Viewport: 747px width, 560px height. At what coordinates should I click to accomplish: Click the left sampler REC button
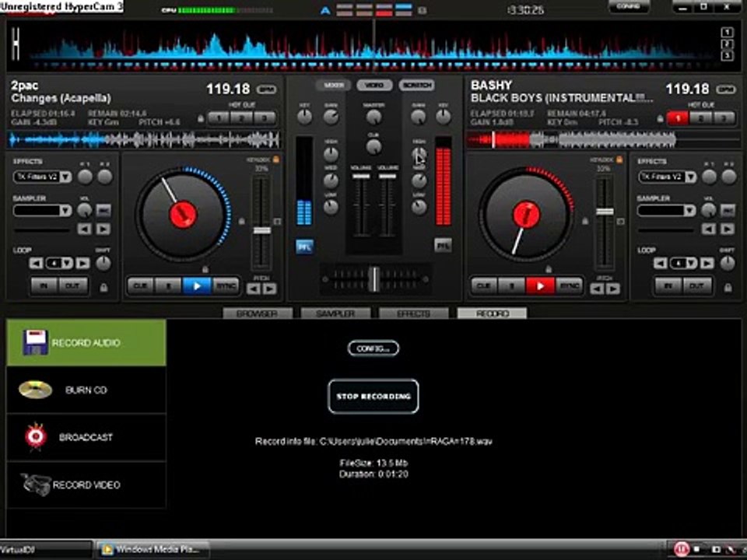point(103,211)
